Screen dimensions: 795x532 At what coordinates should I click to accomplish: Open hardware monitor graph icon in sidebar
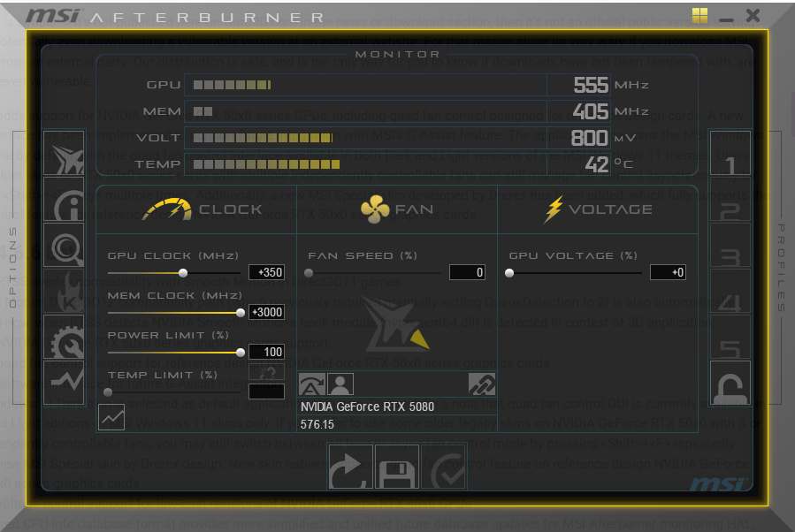tap(65, 382)
